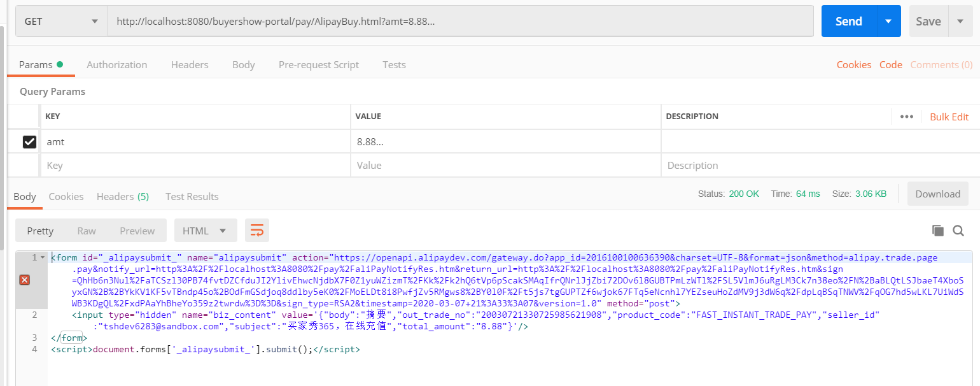Open the GET method dropdown

pyautogui.click(x=62, y=21)
